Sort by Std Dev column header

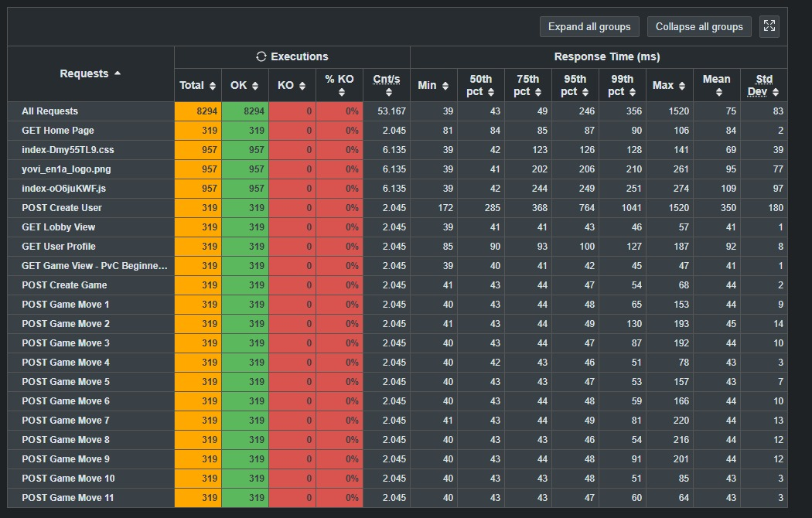[763, 85]
